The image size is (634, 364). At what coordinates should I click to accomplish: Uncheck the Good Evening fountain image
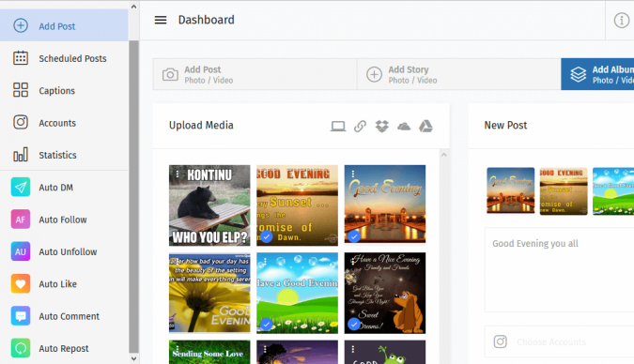click(x=354, y=236)
